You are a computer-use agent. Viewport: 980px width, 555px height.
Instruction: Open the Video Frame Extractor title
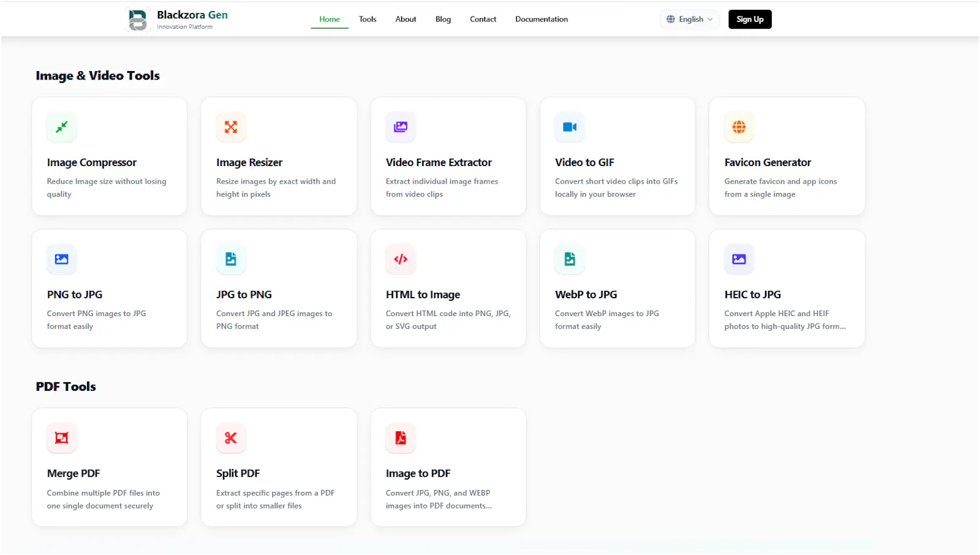point(439,162)
